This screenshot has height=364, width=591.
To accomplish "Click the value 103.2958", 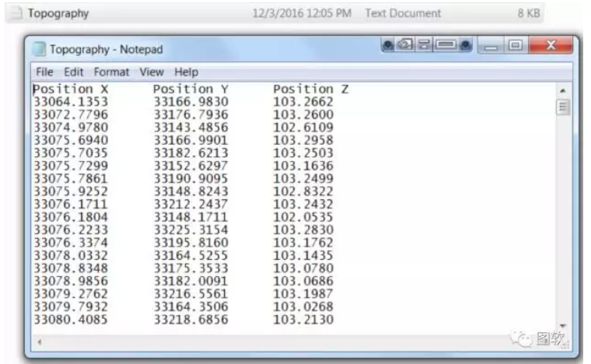I will point(303,140).
